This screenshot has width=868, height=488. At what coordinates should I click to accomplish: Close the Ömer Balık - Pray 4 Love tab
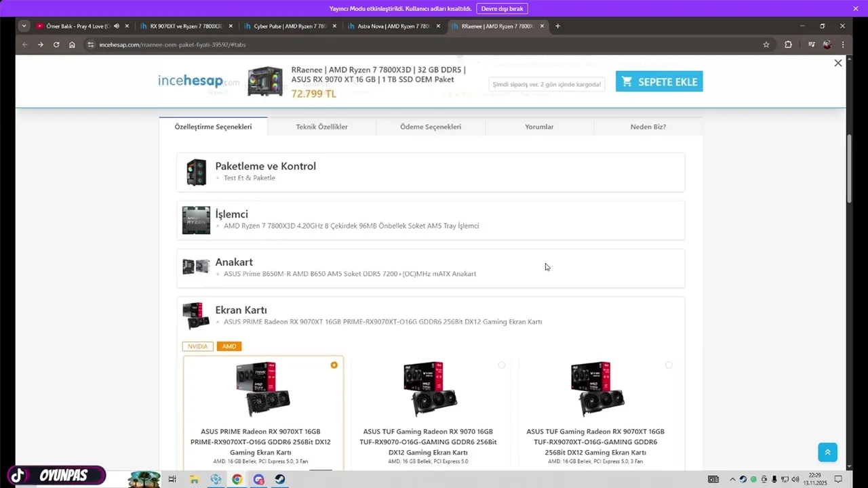click(127, 26)
